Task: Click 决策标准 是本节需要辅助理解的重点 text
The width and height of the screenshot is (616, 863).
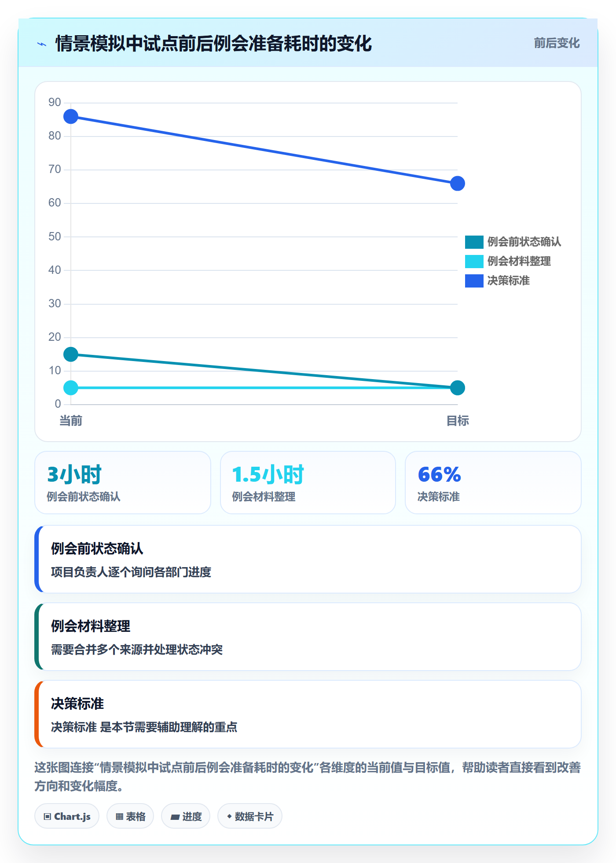Action: coord(144,727)
